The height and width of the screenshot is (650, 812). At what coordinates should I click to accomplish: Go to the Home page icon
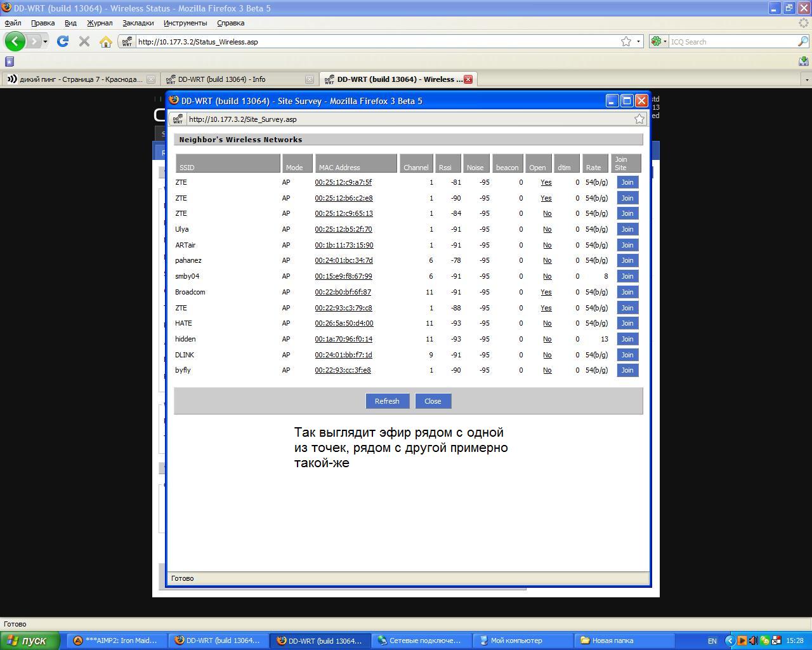[106, 41]
